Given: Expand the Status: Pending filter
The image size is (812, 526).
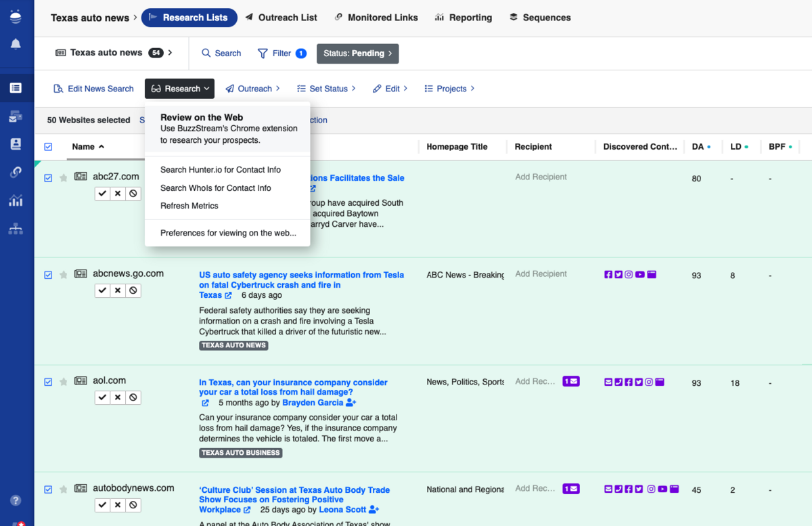Looking at the screenshot, I should (x=357, y=53).
